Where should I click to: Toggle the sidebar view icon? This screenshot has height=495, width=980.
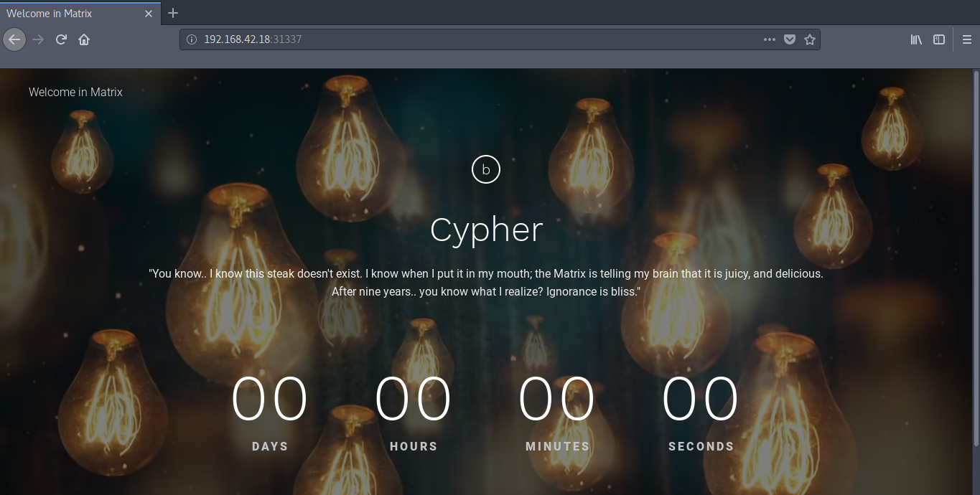[x=939, y=39]
